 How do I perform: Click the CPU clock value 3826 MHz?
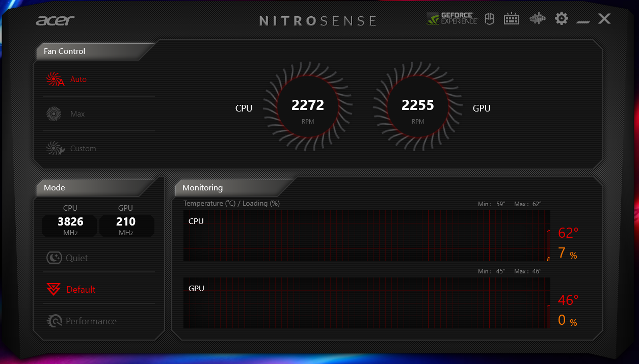70,226
